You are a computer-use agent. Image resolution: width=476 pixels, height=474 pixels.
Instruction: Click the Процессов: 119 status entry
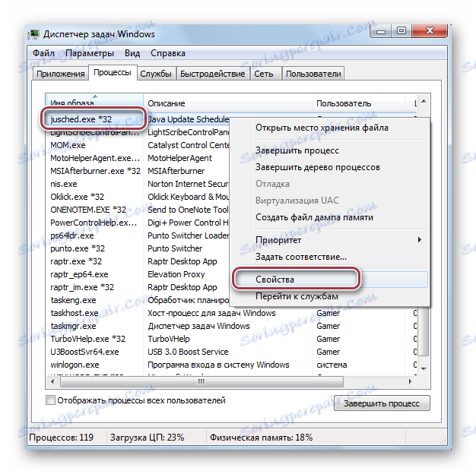coord(62,438)
